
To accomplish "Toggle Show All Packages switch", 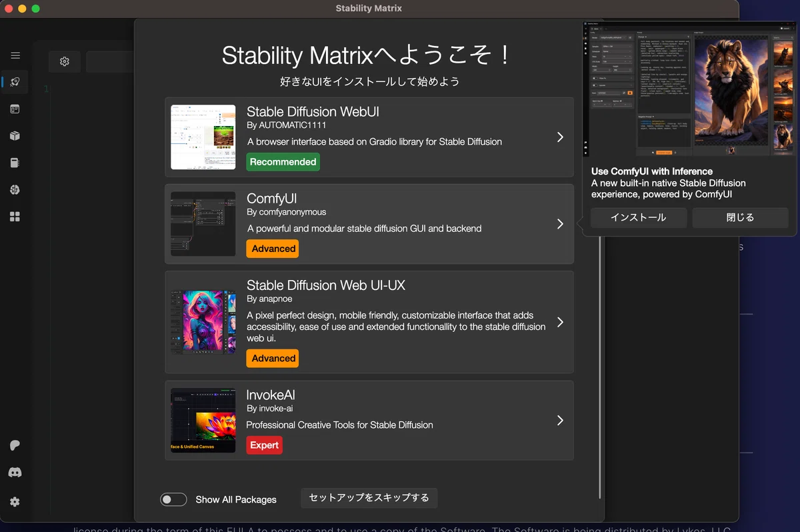I will click(x=173, y=499).
